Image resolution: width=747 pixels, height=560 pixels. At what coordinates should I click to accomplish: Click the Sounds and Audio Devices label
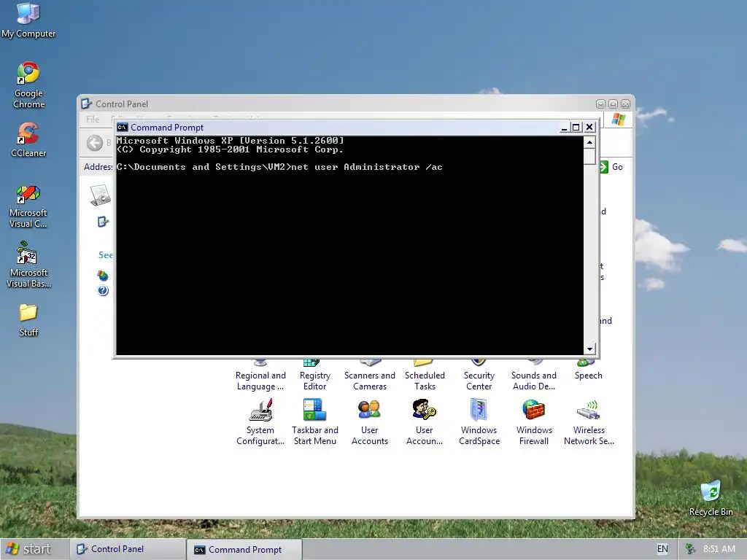pos(533,381)
